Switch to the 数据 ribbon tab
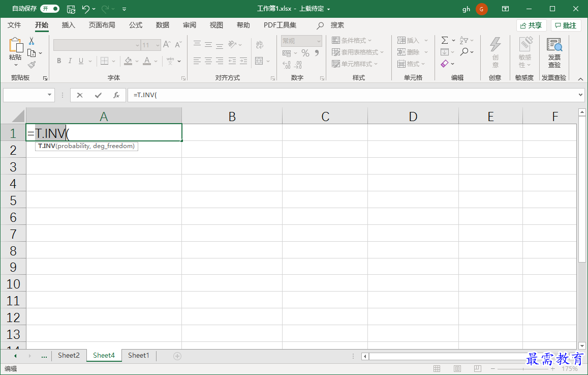Viewport: 588px width, 375px height. tap(163, 25)
